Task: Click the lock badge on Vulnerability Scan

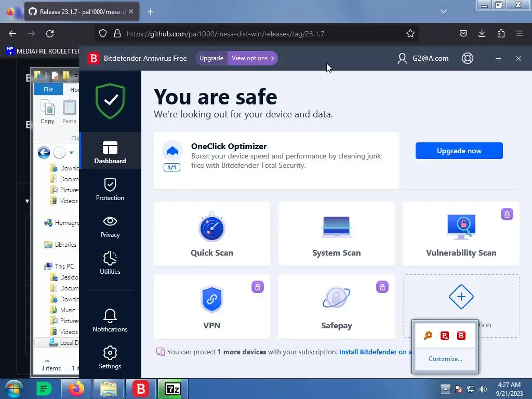Action: pos(507,214)
